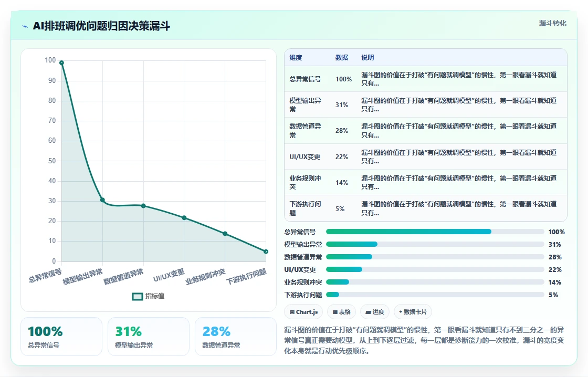The image size is (588, 377).
Task: Click the 22% value in the table
Action: pyautogui.click(x=342, y=157)
